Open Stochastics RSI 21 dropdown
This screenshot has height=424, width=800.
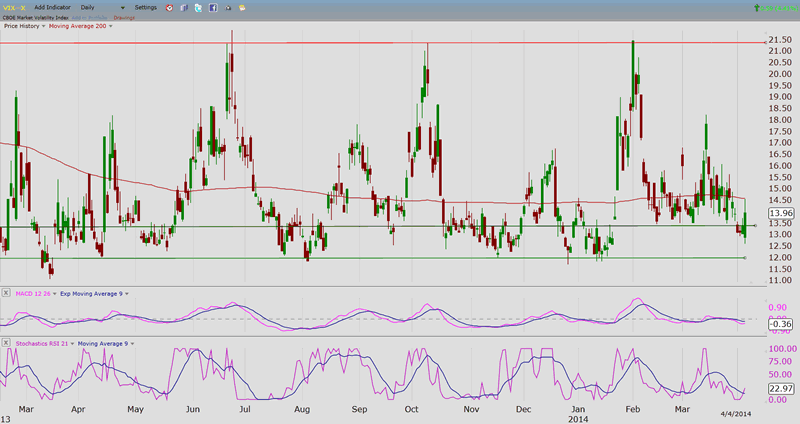pos(72,344)
